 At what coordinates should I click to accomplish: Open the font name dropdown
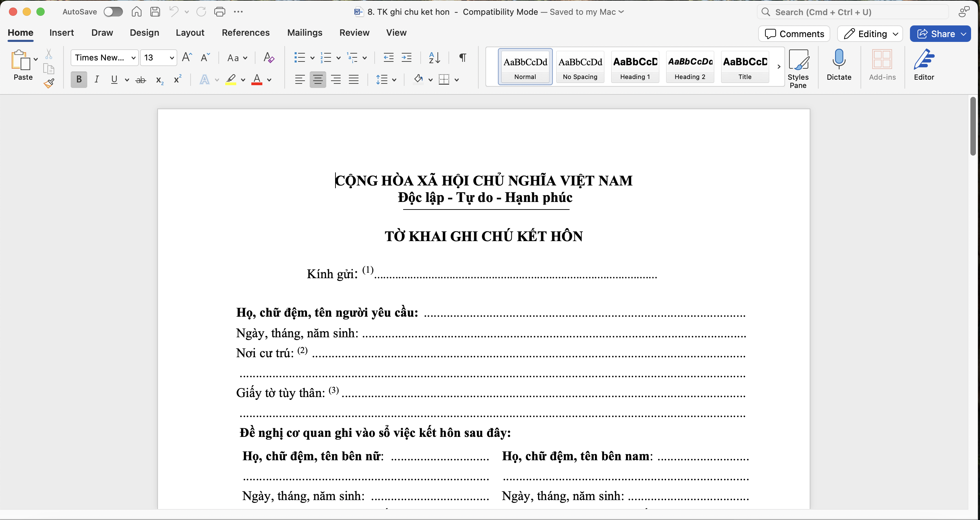pos(134,58)
